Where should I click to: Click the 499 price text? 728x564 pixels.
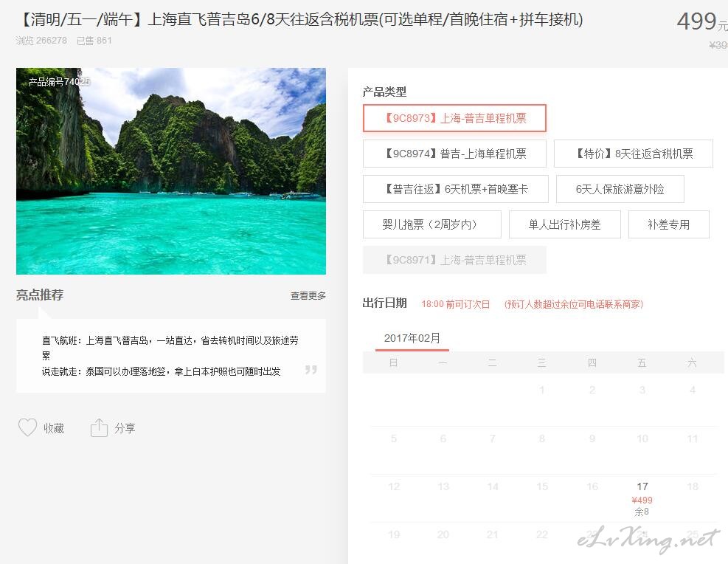pos(696,21)
